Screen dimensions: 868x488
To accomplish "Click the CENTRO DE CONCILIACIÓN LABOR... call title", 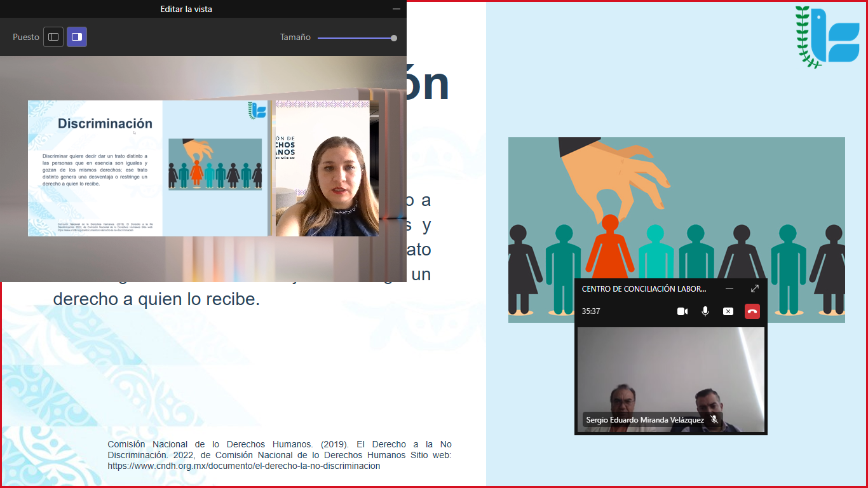I will pos(644,288).
